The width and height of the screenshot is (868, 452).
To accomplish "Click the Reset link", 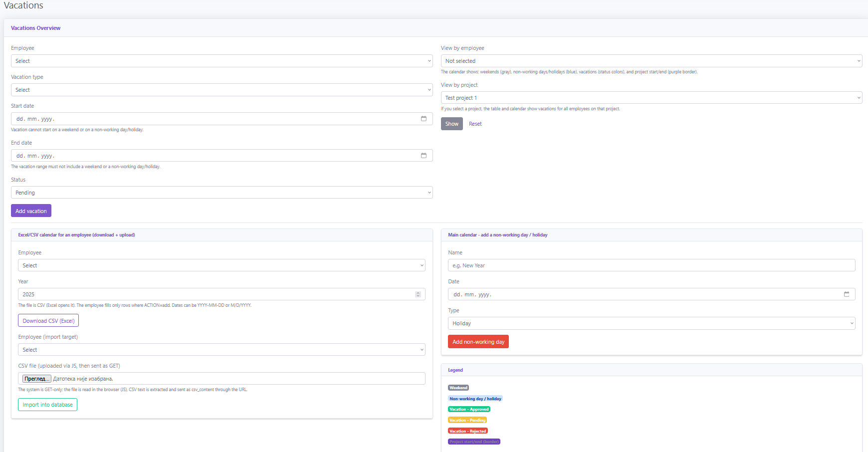I will (x=475, y=124).
